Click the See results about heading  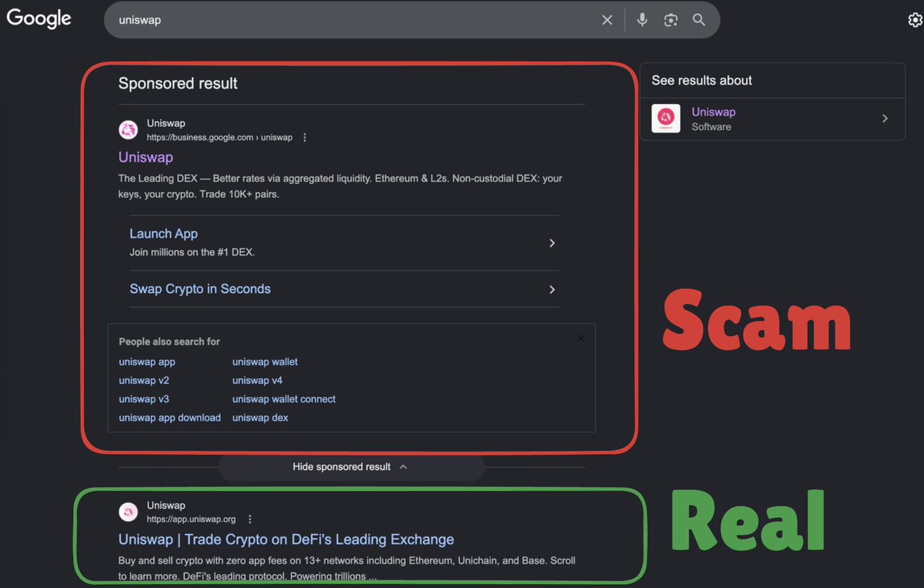(701, 80)
